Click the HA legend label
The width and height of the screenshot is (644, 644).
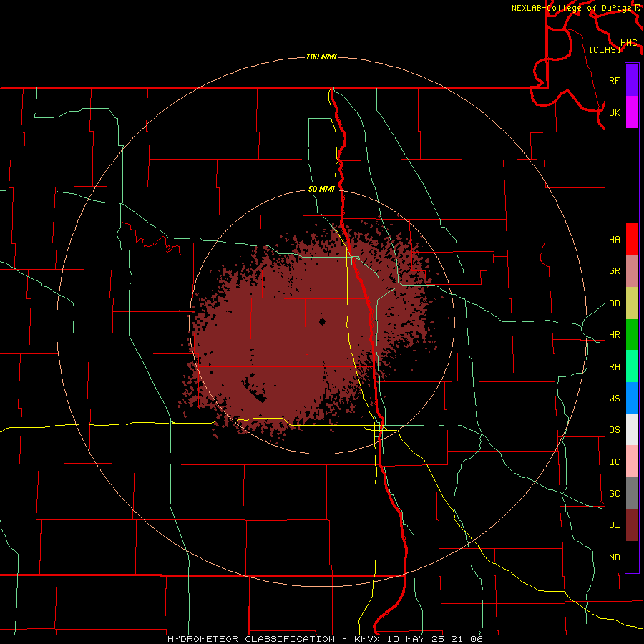(614, 240)
